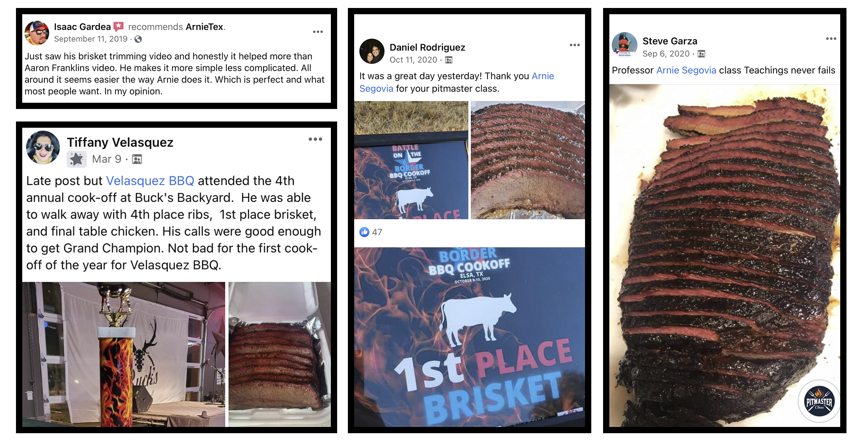Open options menu on Isaac Gardea's post
Screen dimensions: 868x445
click(x=318, y=32)
